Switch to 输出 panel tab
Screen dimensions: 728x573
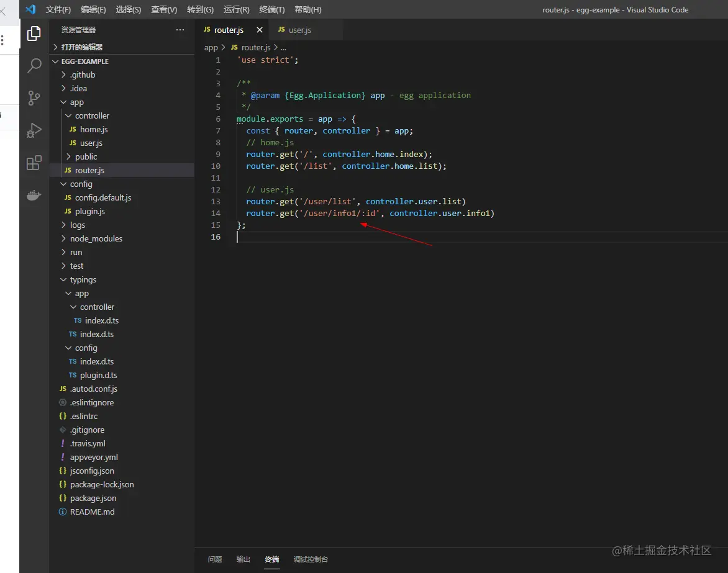[243, 559]
